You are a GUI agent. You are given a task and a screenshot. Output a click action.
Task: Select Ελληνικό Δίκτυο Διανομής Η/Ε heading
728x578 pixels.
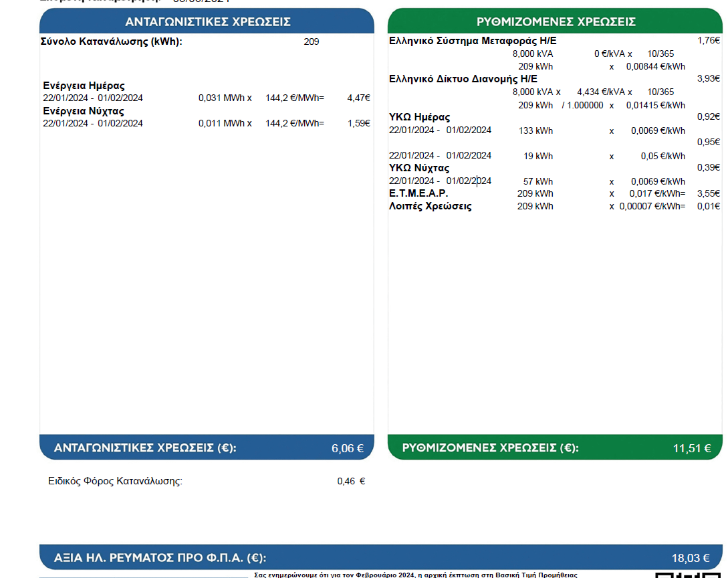click(x=463, y=79)
